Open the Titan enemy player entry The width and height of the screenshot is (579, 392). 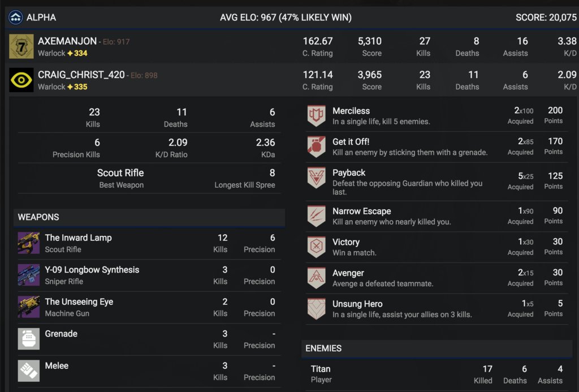coord(437,374)
